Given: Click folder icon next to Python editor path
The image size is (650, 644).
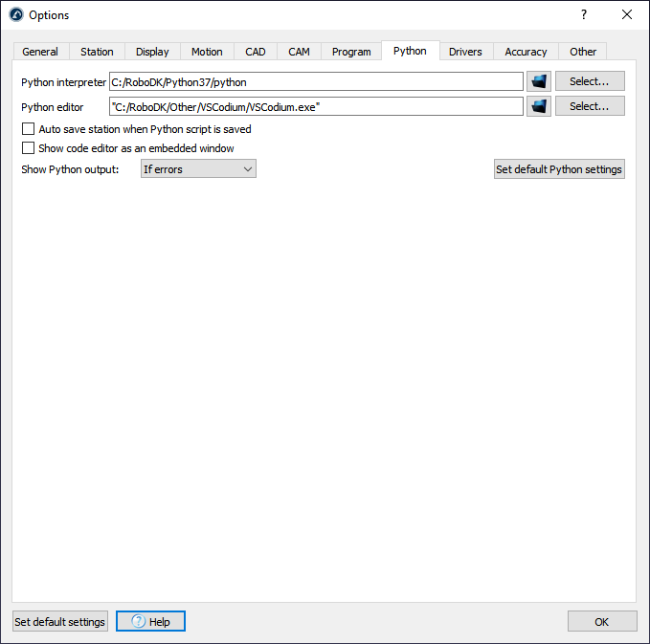Looking at the screenshot, I should coord(539,106).
